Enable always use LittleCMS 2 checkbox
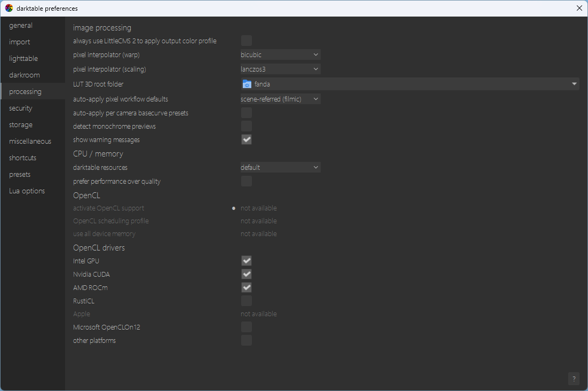Viewport: 588px width, 391px height. [247, 41]
